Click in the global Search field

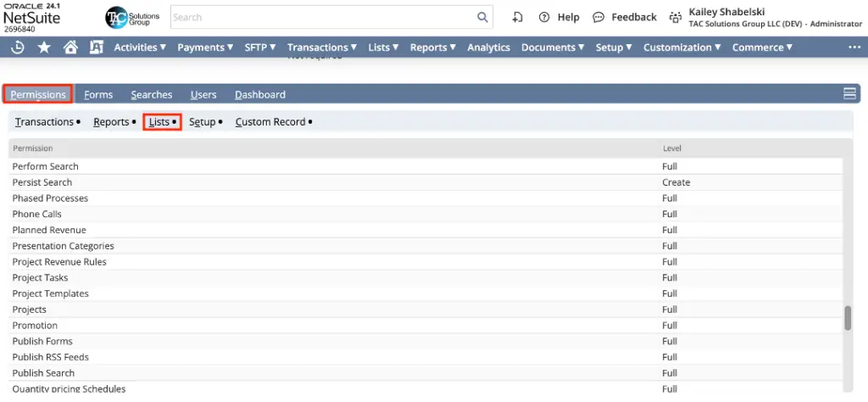(x=324, y=17)
